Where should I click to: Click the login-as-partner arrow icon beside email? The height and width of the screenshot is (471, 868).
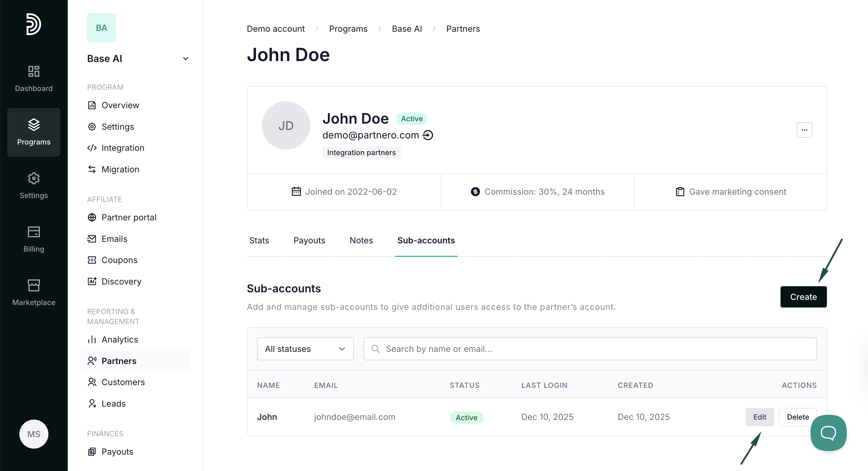point(428,135)
